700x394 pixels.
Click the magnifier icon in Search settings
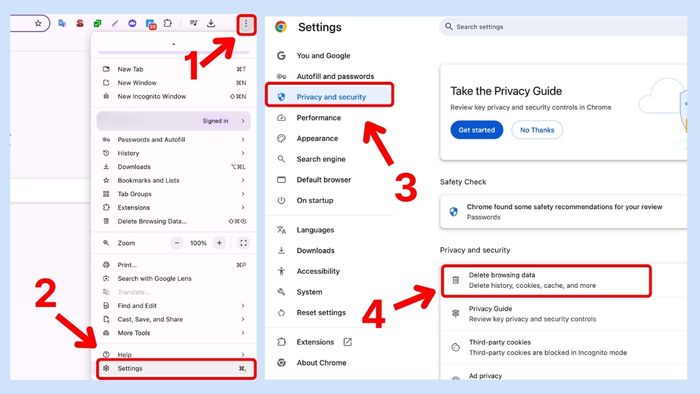pos(449,27)
